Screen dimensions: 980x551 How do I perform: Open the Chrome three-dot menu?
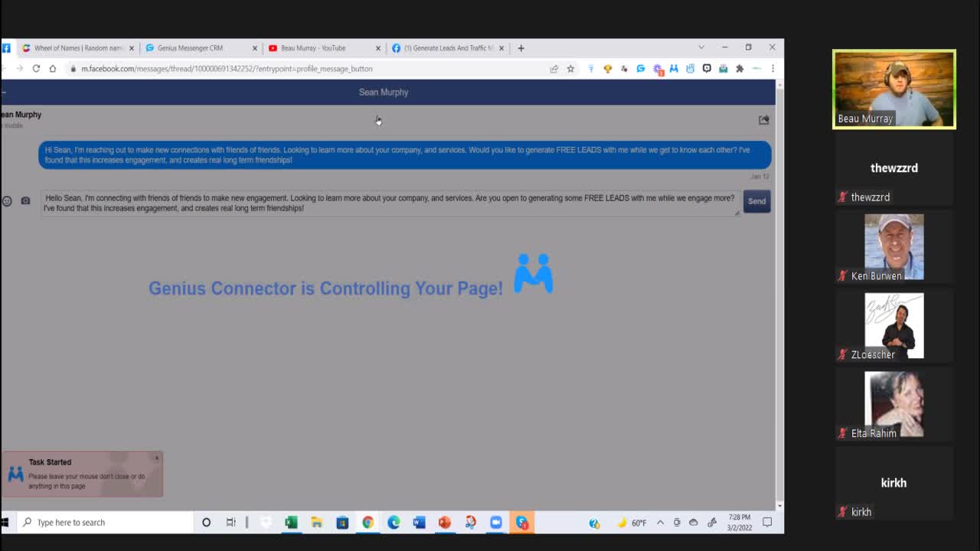coord(773,69)
